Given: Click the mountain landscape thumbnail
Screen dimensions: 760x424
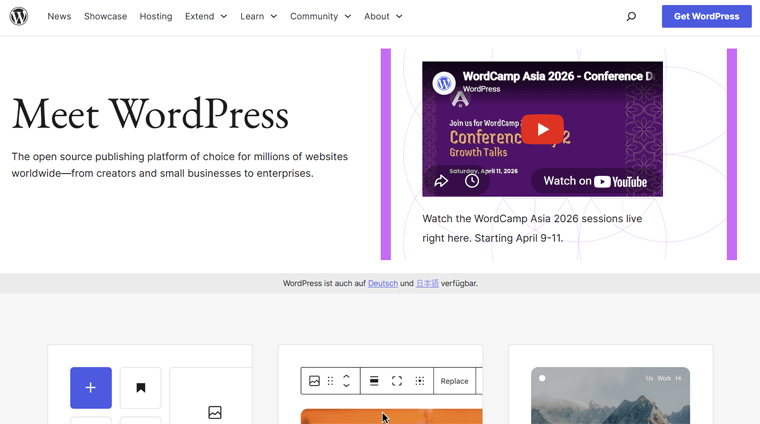Looking at the screenshot, I should pos(610,395).
